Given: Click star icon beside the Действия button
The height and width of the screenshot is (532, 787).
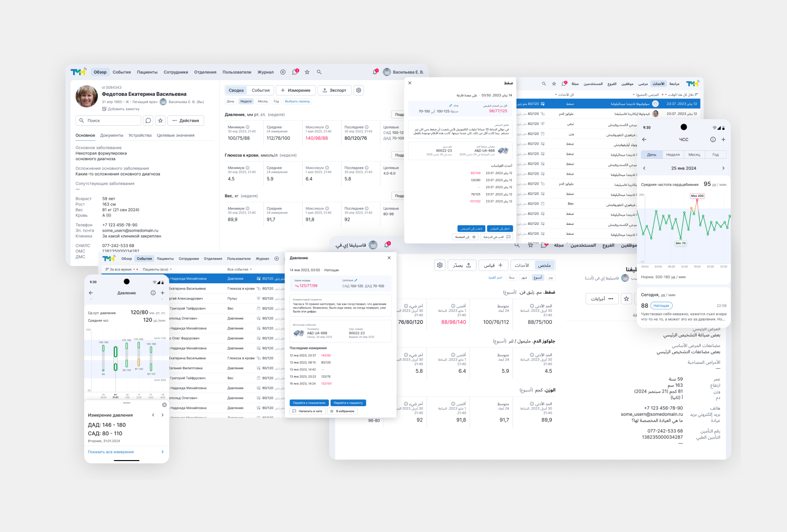Looking at the screenshot, I should pyautogui.click(x=160, y=121).
